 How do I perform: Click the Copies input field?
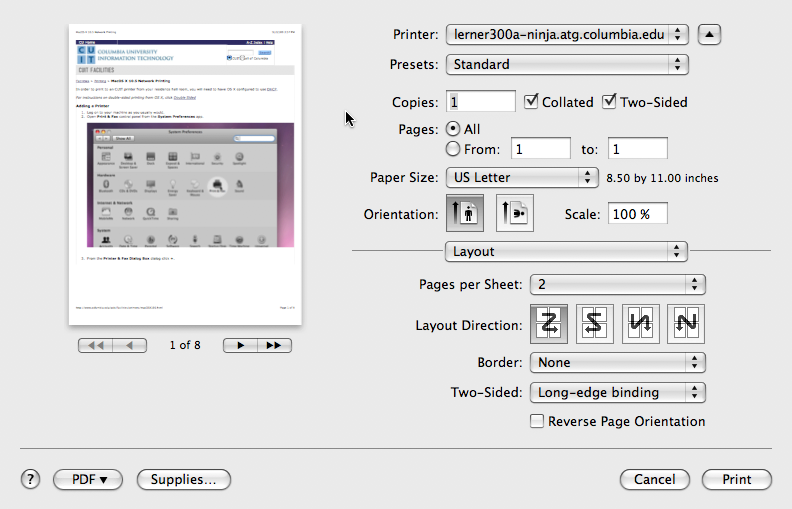[x=481, y=101]
